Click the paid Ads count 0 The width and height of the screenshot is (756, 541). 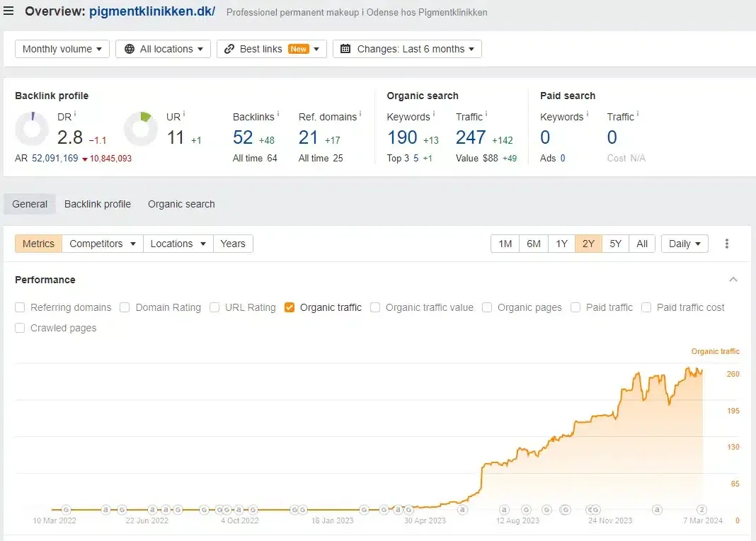563,158
